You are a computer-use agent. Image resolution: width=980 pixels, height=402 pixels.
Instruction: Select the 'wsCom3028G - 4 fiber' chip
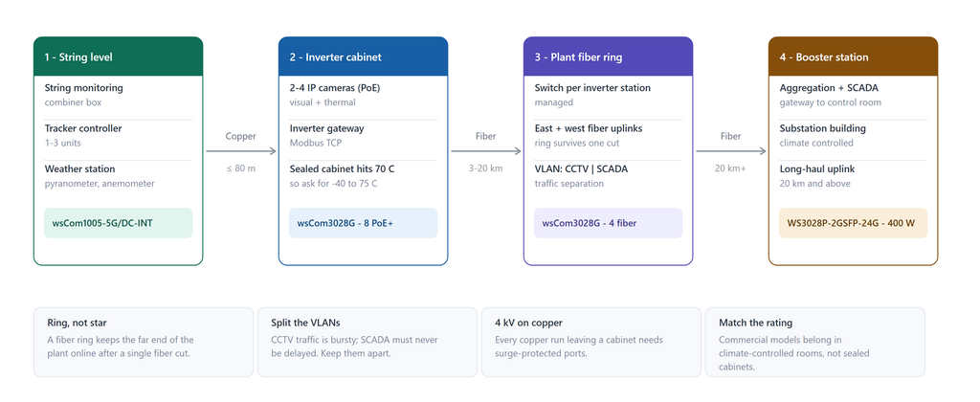pos(608,223)
